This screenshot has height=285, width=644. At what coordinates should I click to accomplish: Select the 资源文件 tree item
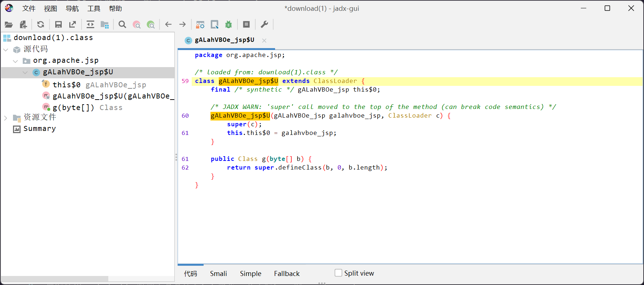pos(40,117)
